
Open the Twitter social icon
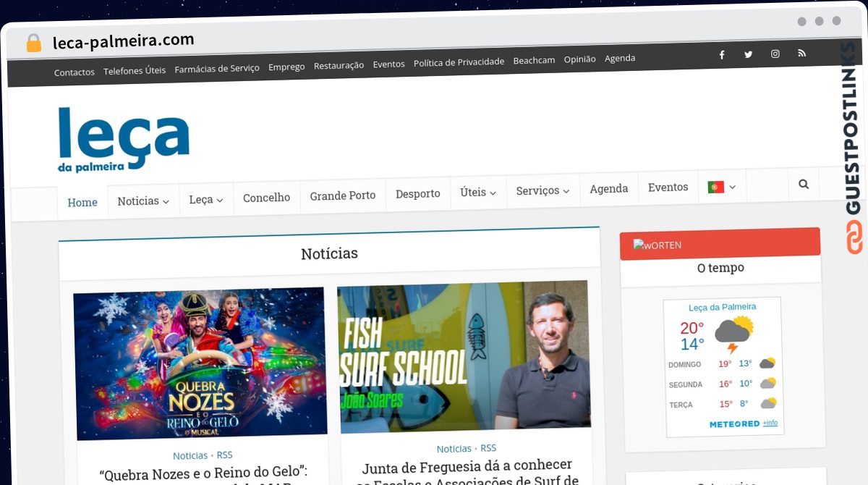pyautogui.click(x=748, y=54)
